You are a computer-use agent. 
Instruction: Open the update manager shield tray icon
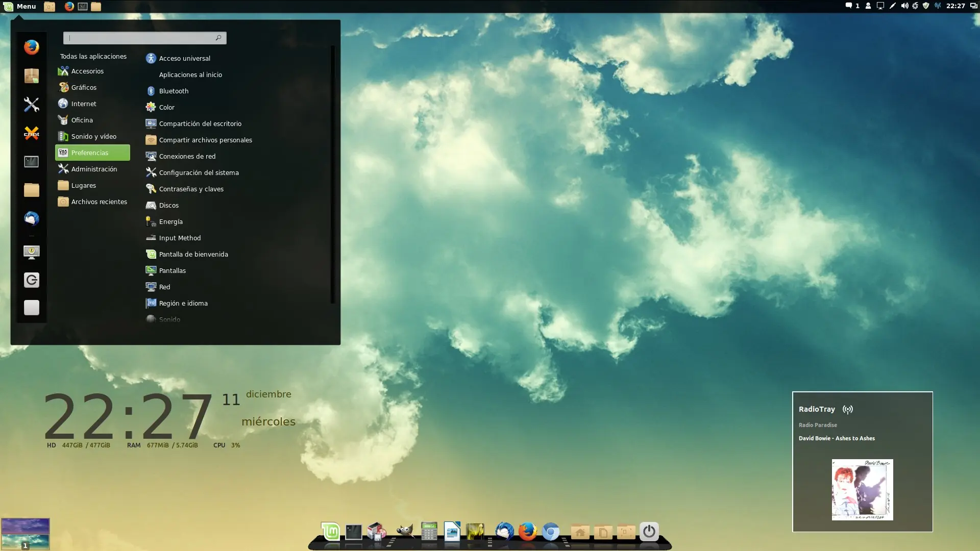(926, 6)
